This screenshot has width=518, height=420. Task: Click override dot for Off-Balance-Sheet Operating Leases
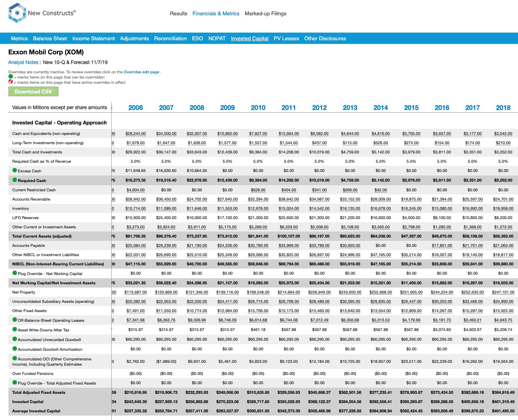[x=15, y=320]
